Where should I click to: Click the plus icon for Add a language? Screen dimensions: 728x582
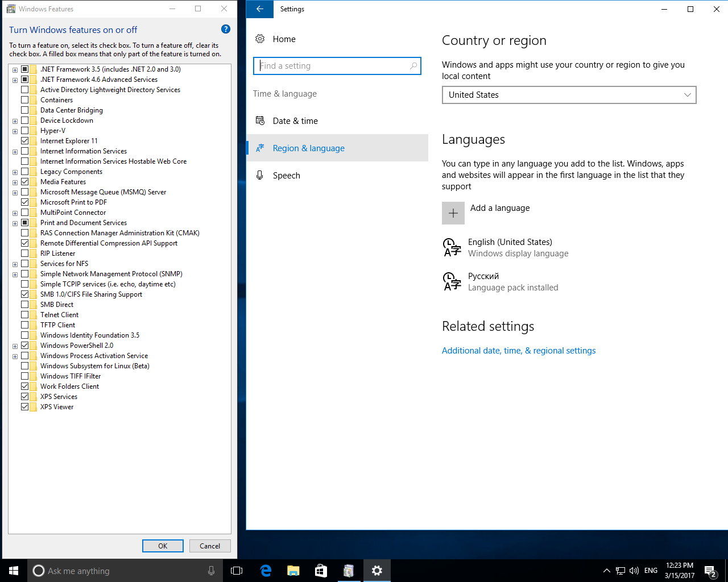coord(453,213)
